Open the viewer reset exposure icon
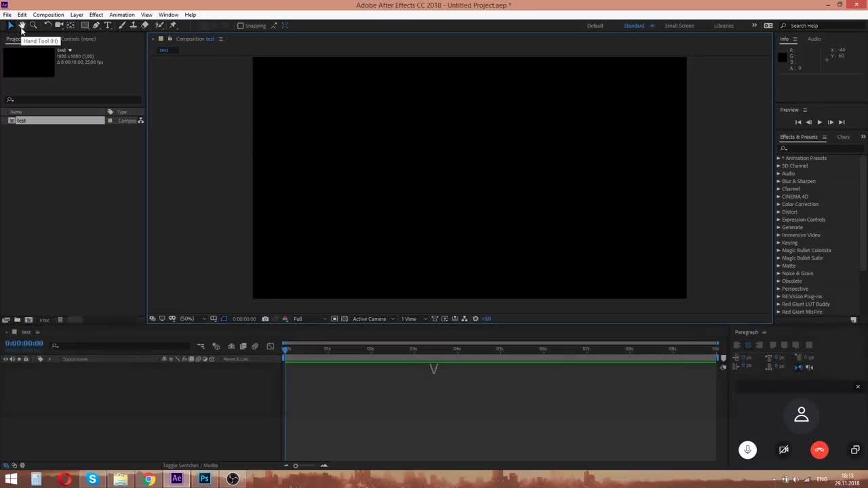Image resolution: width=868 pixels, height=488 pixels. tap(475, 319)
